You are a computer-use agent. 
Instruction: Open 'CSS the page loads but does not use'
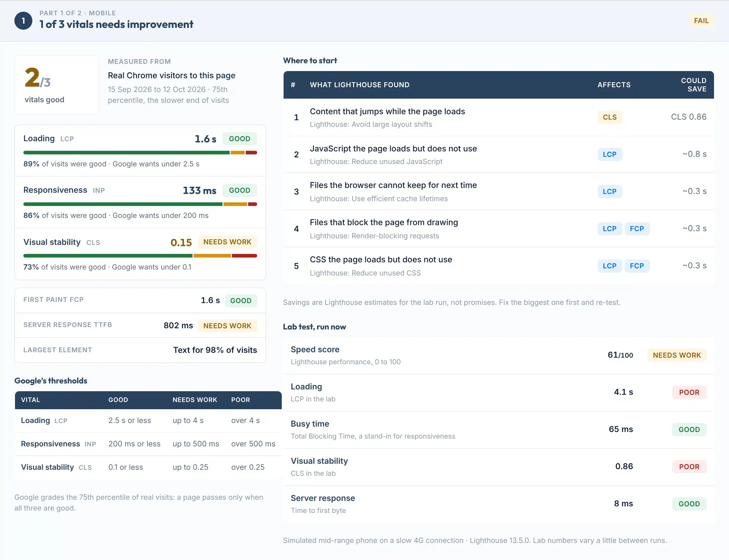coord(381,260)
